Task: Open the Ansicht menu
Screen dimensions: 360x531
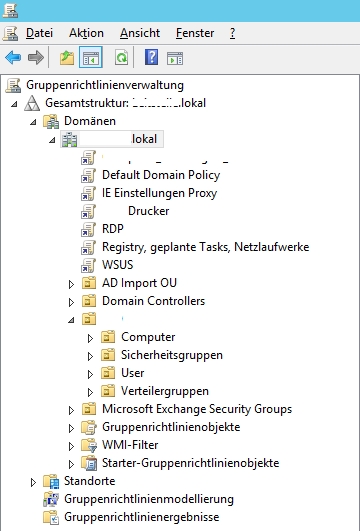Action: click(x=140, y=33)
